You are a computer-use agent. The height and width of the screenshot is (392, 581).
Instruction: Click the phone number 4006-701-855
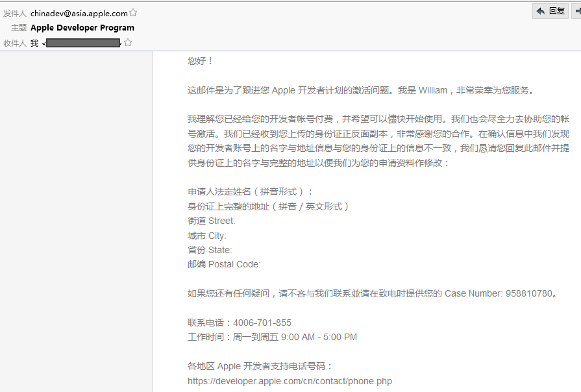[x=262, y=323]
